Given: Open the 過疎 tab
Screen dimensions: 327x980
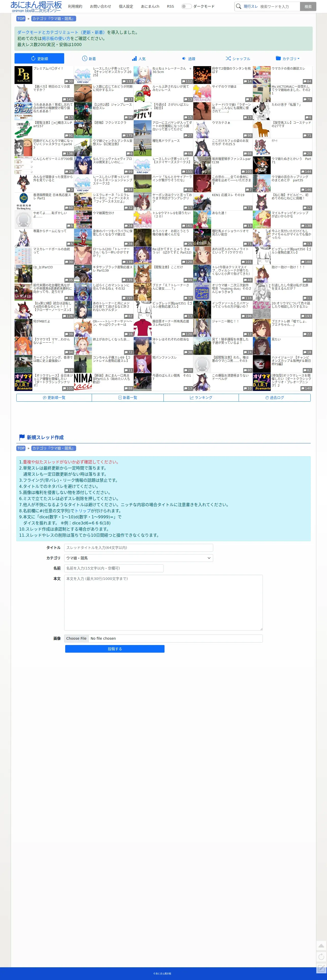Looking at the screenshot, I should click(188, 58).
